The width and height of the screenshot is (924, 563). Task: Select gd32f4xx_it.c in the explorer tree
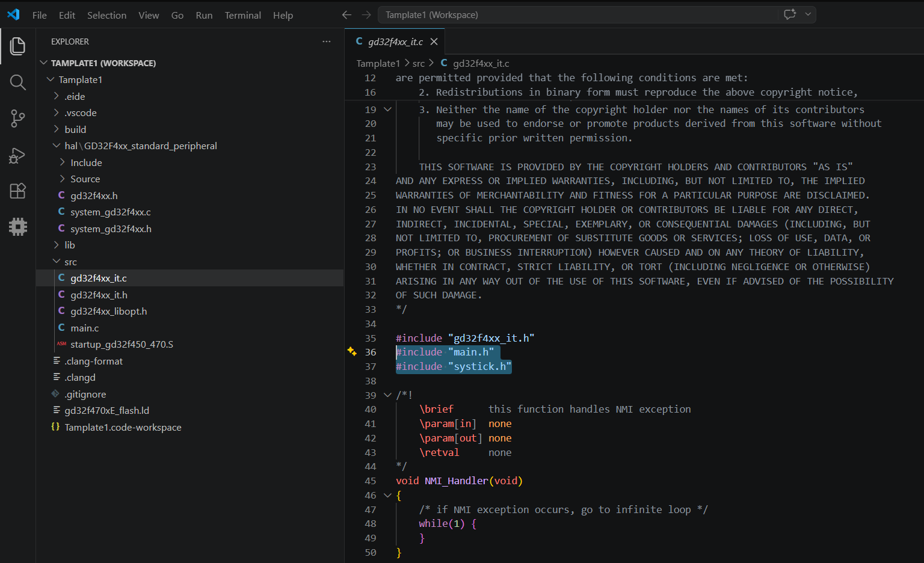(x=189, y=278)
